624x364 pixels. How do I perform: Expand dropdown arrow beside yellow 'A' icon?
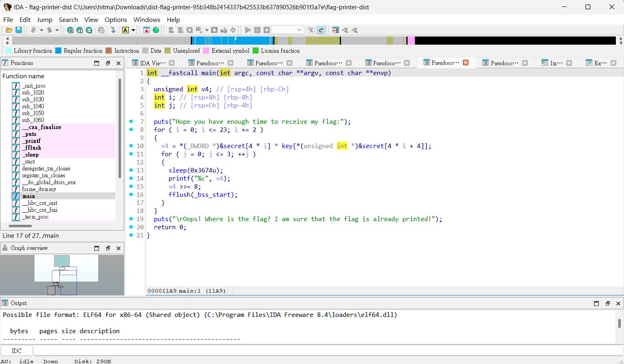pyautogui.click(x=133, y=30)
